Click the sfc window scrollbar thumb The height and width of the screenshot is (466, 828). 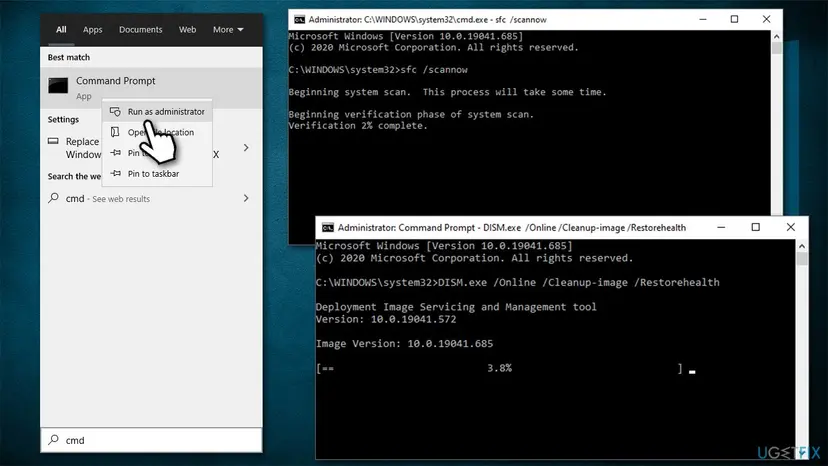coord(776,48)
